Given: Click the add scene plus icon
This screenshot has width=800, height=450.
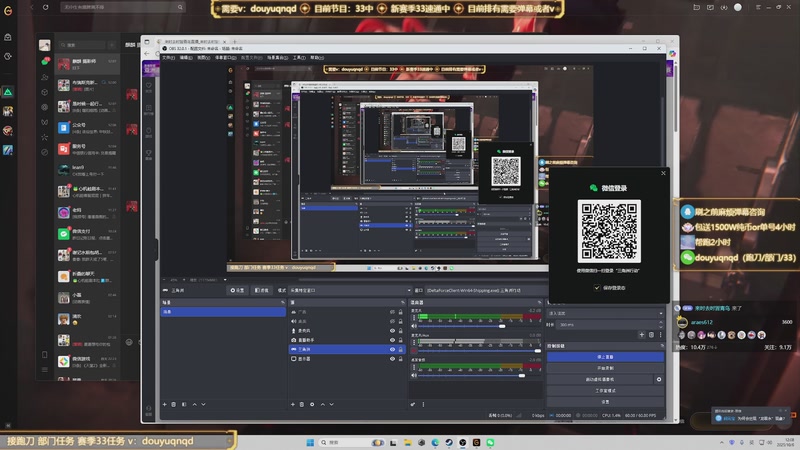Looking at the screenshot, I should click(x=165, y=404).
